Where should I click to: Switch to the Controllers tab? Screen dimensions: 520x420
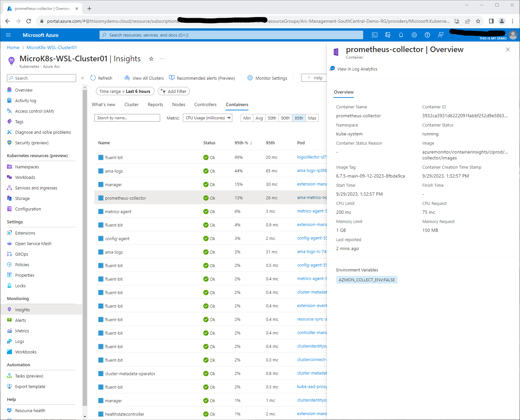pyautogui.click(x=205, y=104)
